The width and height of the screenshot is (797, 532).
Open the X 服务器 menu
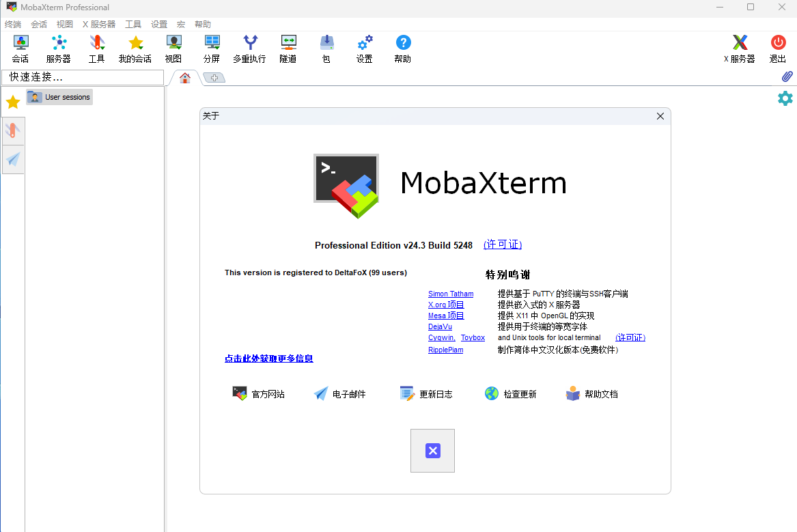click(x=99, y=25)
